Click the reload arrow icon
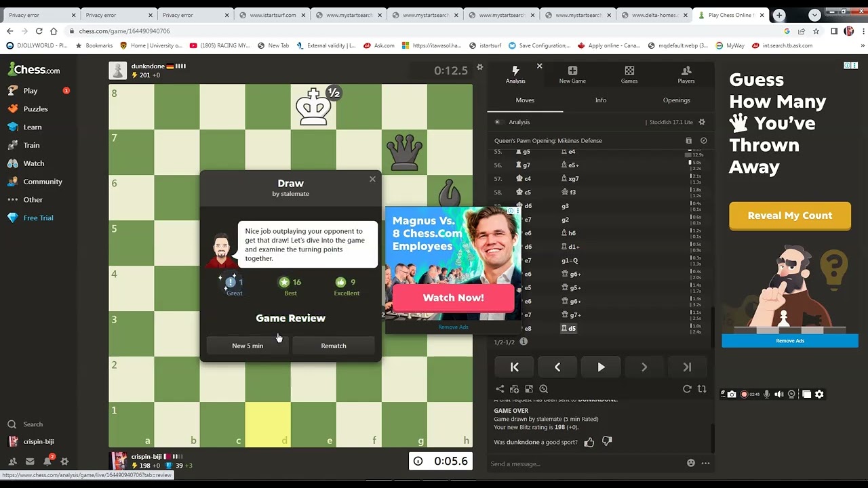The image size is (868, 488). 687,389
